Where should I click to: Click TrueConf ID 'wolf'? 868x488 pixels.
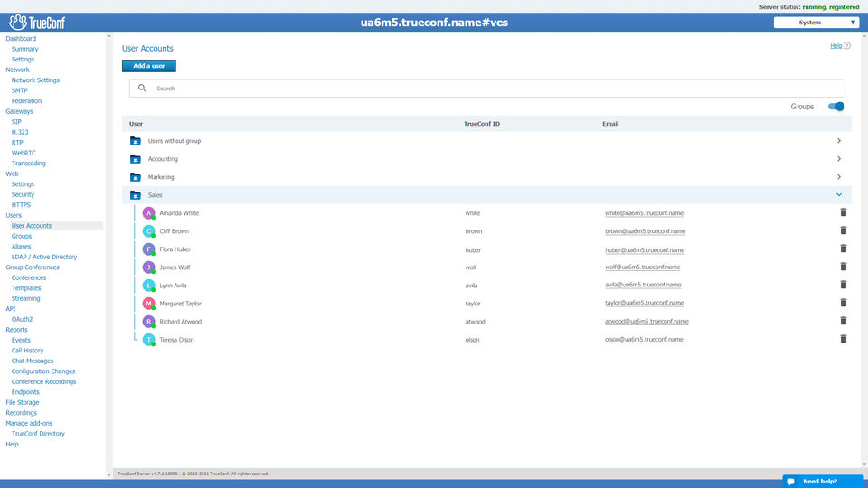pyautogui.click(x=470, y=267)
